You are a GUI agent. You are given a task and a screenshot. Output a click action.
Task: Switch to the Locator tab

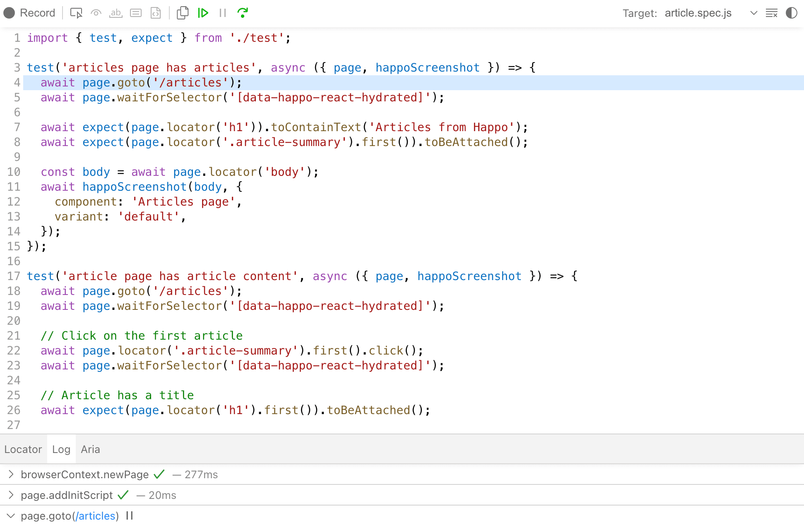23,449
